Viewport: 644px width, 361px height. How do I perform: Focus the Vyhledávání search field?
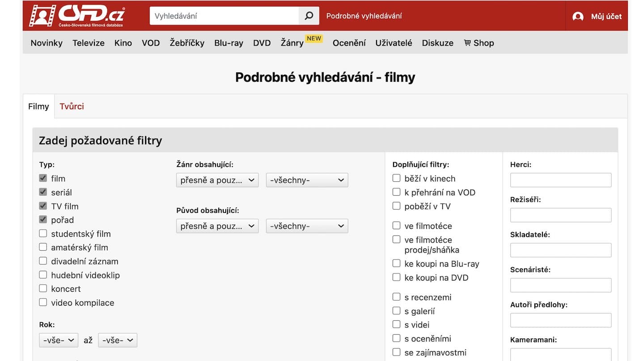[x=224, y=16]
